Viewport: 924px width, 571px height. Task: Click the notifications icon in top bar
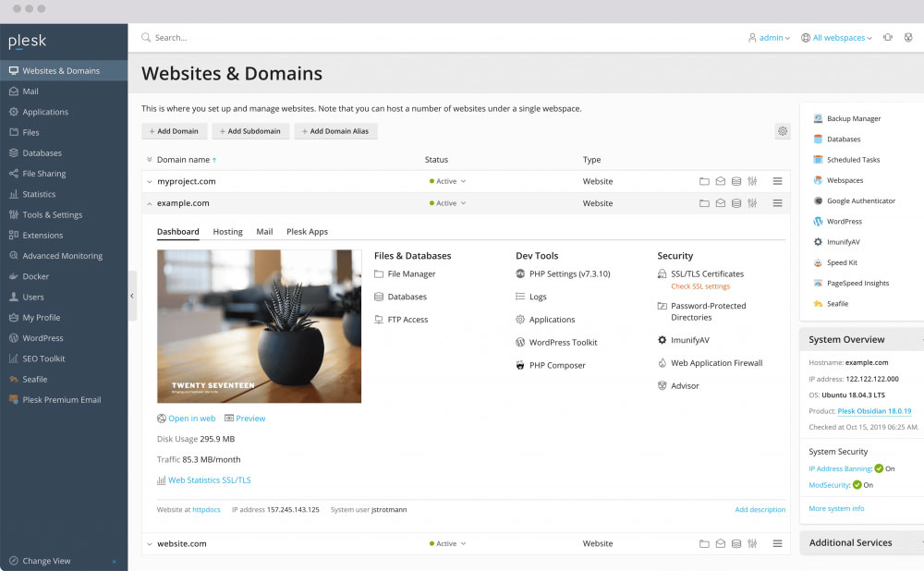[x=887, y=38]
